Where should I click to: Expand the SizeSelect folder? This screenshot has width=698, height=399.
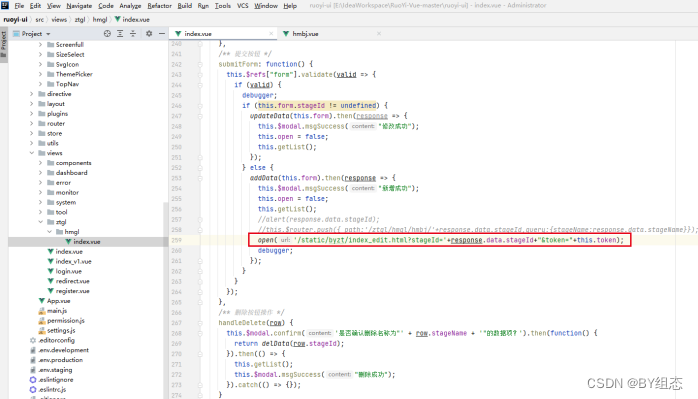pos(40,54)
